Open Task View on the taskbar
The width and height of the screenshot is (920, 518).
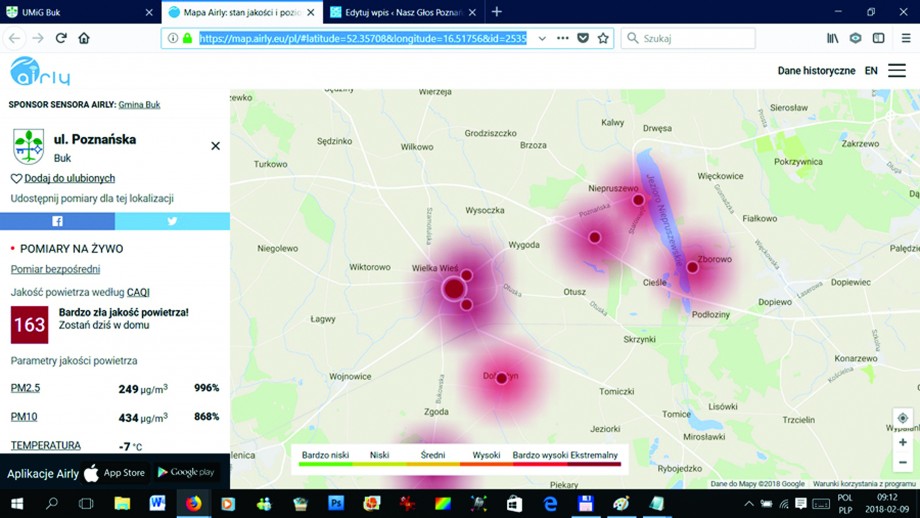[86, 503]
